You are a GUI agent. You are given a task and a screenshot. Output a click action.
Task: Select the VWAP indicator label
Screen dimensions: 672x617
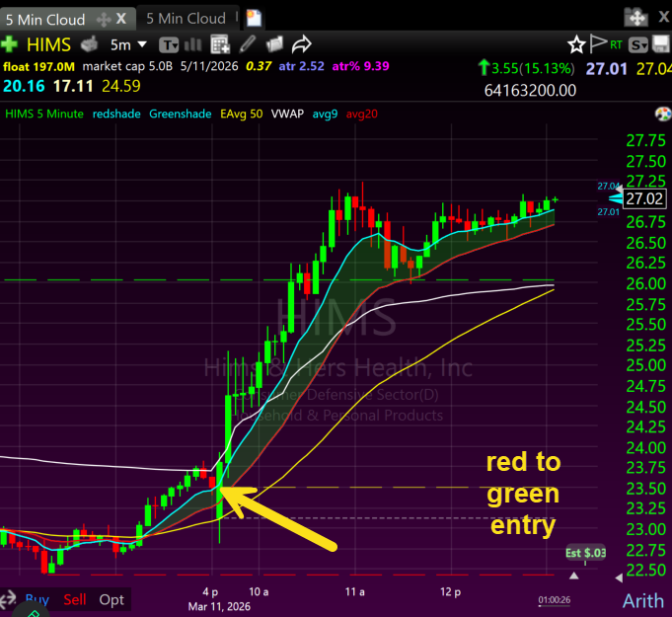287,115
